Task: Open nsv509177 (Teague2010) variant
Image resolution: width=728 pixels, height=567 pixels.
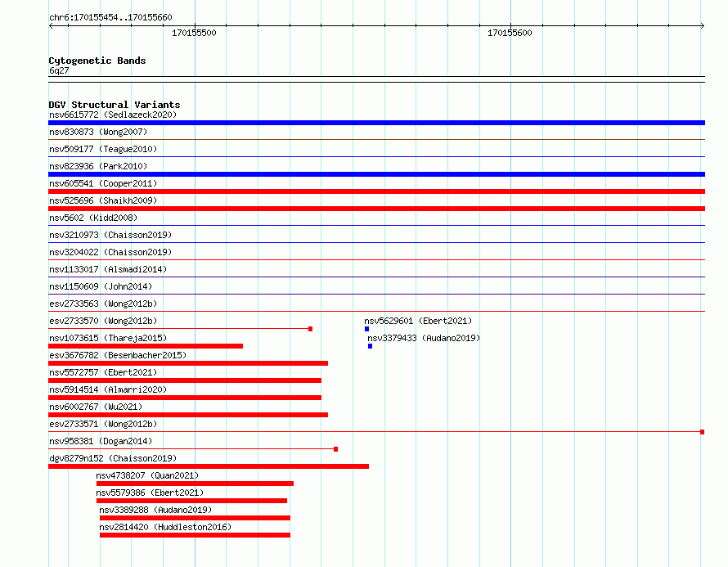Action: [103, 149]
